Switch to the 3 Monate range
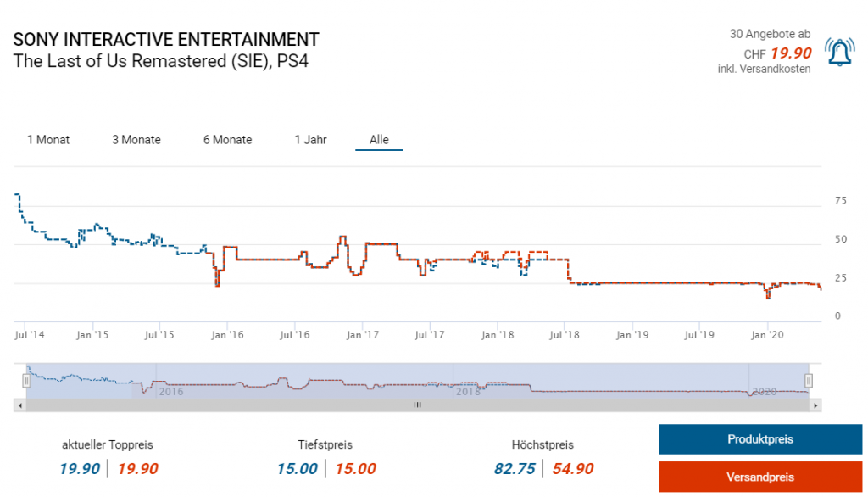Viewport: 868px width, 497px height. (136, 140)
